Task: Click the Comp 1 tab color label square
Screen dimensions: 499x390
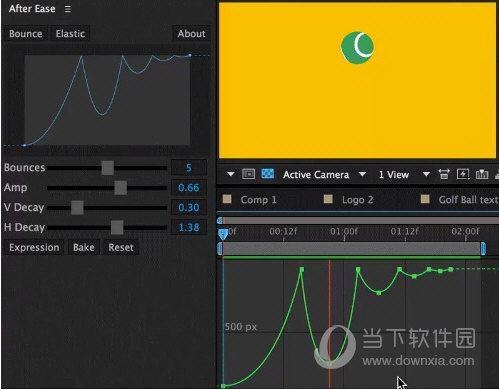Action: [227, 199]
